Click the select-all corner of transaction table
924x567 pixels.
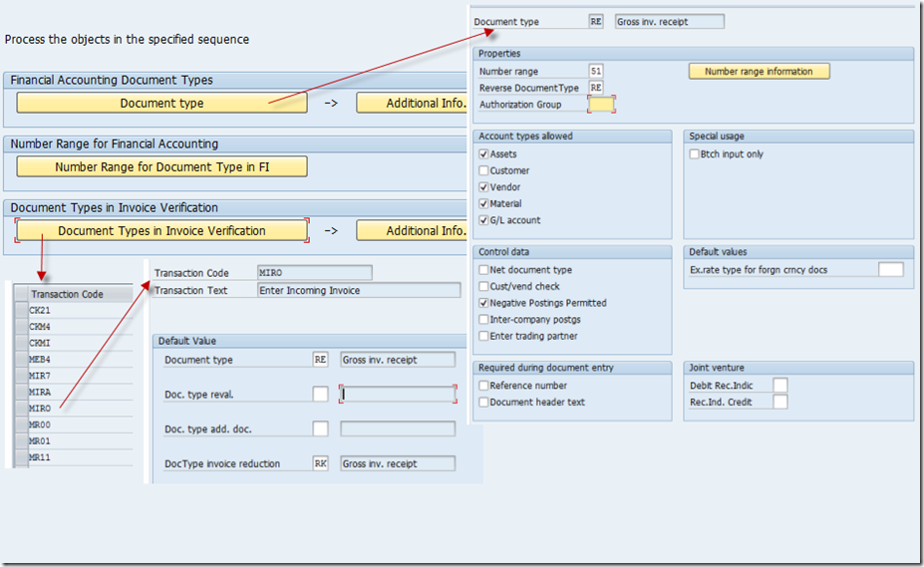click(x=21, y=294)
